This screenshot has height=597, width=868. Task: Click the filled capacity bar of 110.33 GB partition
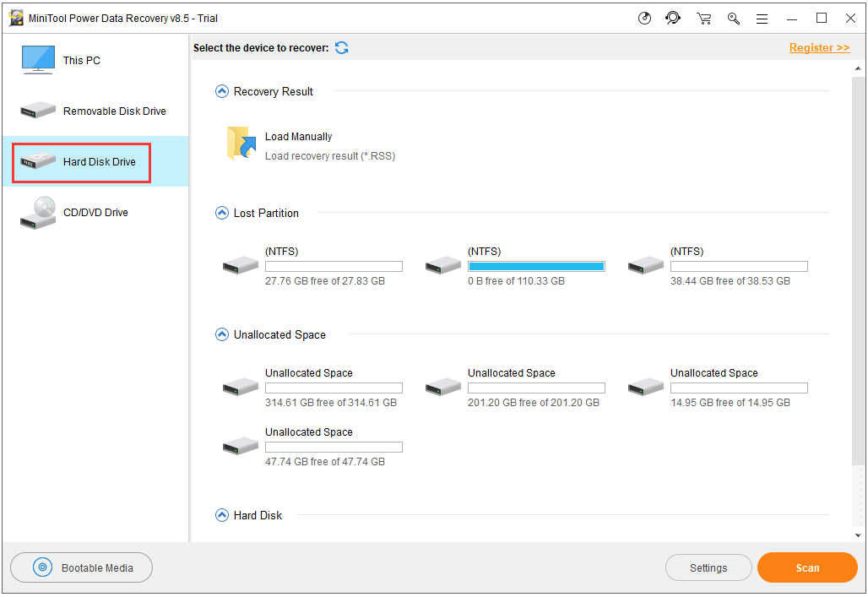point(535,265)
